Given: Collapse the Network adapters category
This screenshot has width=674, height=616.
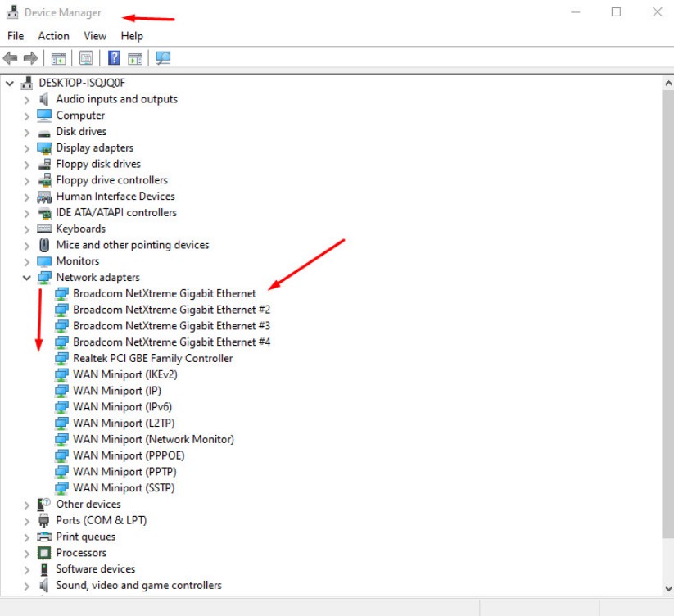Looking at the screenshot, I should (27, 278).
